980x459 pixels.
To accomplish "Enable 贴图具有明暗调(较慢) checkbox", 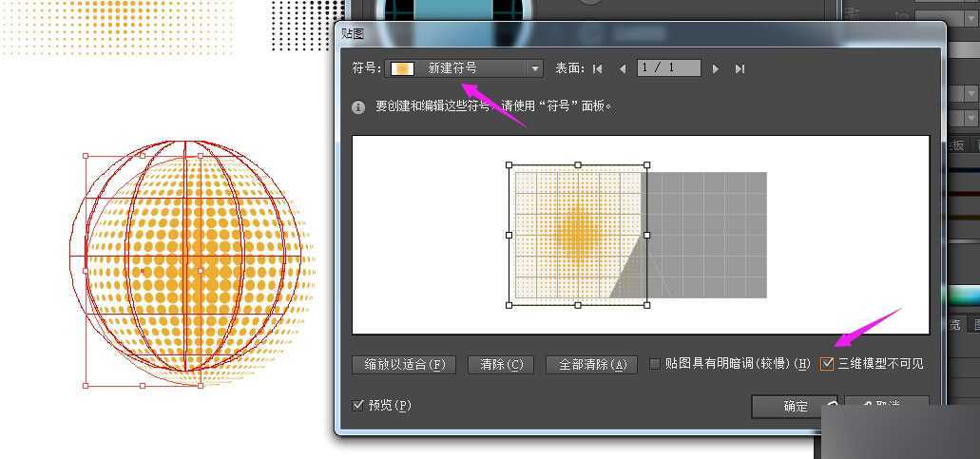I will pyautogui.click(x=654, y=364).
